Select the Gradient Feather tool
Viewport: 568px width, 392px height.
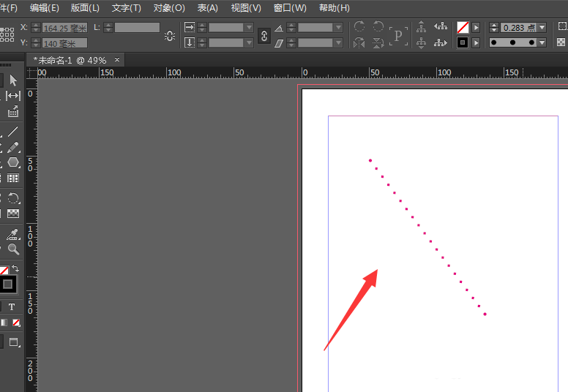(13, 214)
